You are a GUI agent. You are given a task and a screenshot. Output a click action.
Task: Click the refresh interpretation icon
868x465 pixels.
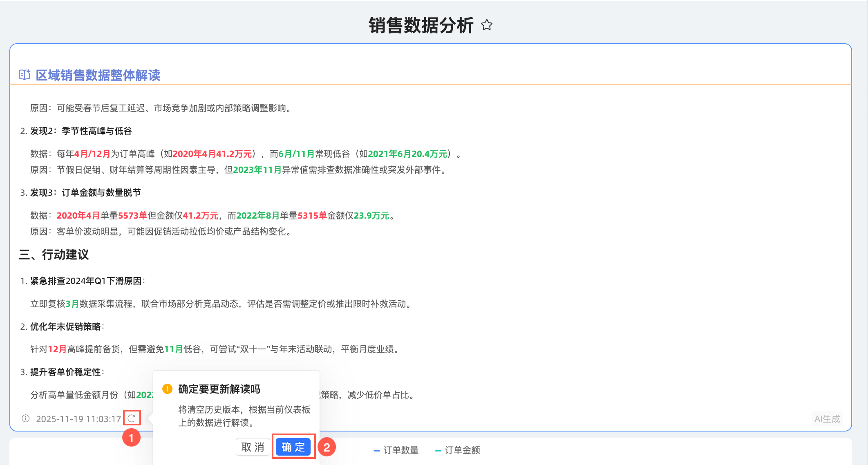pos(132,418)
